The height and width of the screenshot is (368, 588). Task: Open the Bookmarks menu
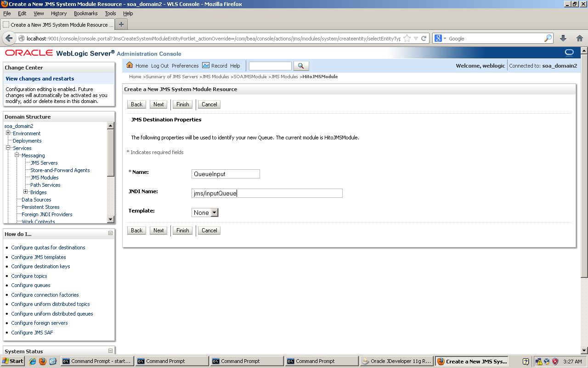(85, 13)
